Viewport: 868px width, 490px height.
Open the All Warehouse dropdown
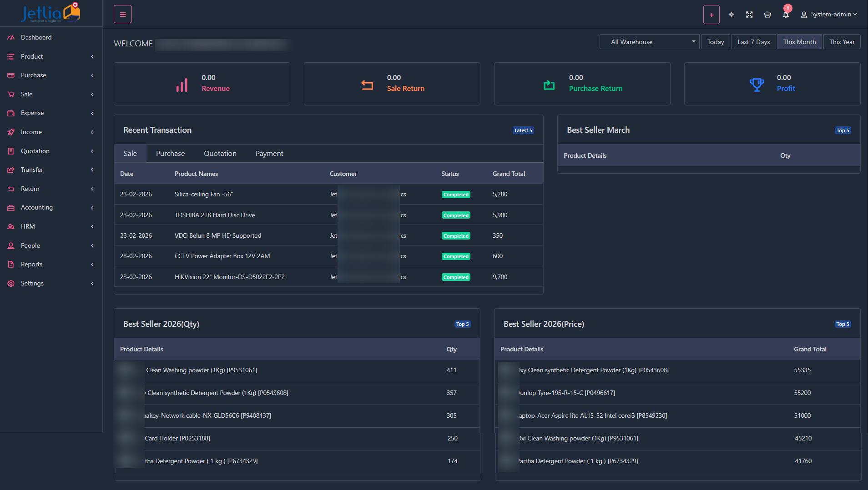tap(649, 42)
